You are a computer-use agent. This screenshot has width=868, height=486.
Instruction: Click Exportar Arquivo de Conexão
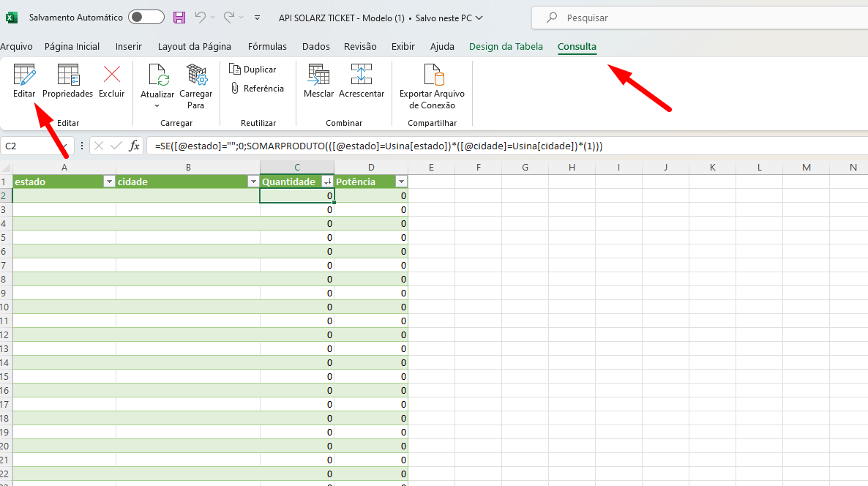coord(432,86)
